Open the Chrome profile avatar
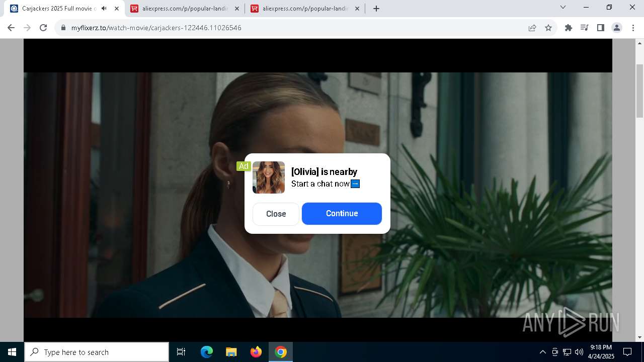The image size is (644, 362). (616, 28)
